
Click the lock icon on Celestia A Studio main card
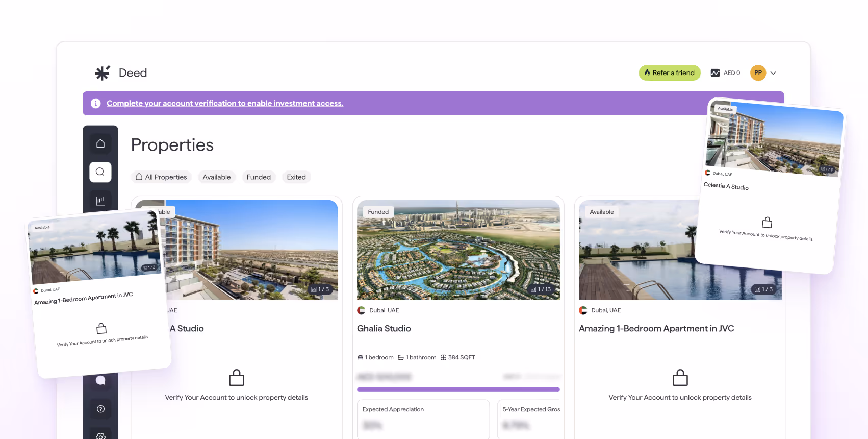click(x=237, y=378)
